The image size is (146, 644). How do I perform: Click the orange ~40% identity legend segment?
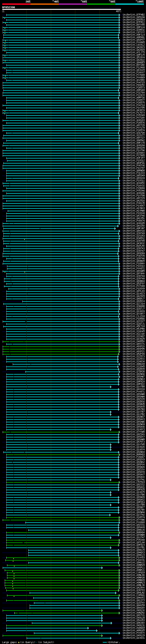pyautogui.click(x=45, y=4)
